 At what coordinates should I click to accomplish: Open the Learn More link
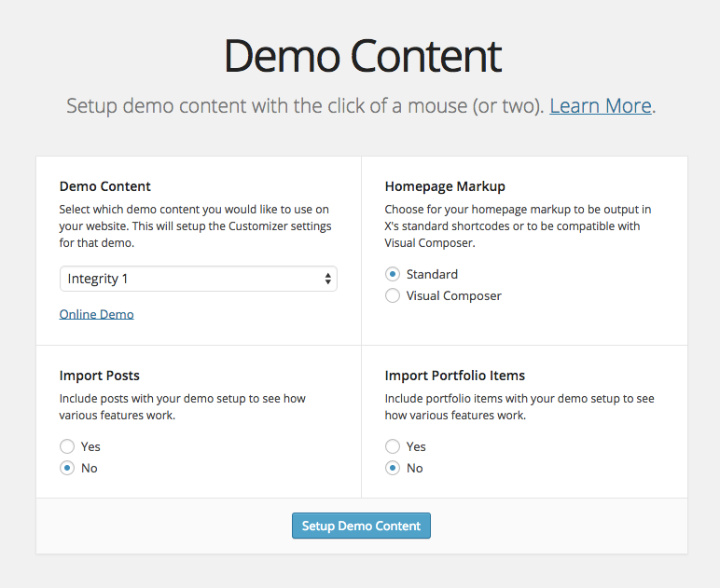600,105
